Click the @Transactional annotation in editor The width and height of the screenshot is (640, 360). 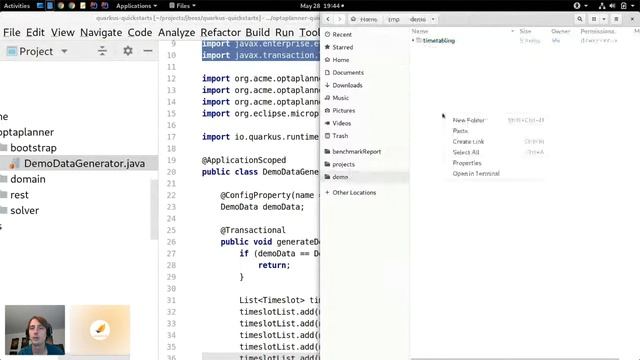(x=253, y=230)
